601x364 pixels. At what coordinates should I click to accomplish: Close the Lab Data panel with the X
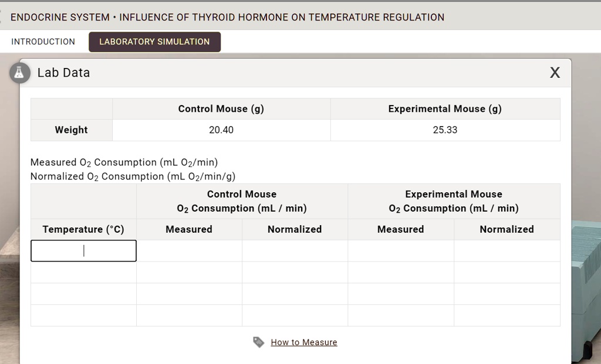(x=555, y=72)
